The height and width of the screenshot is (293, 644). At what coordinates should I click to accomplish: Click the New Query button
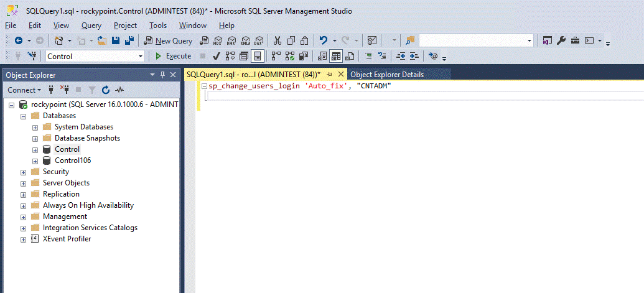pos(168,40)
